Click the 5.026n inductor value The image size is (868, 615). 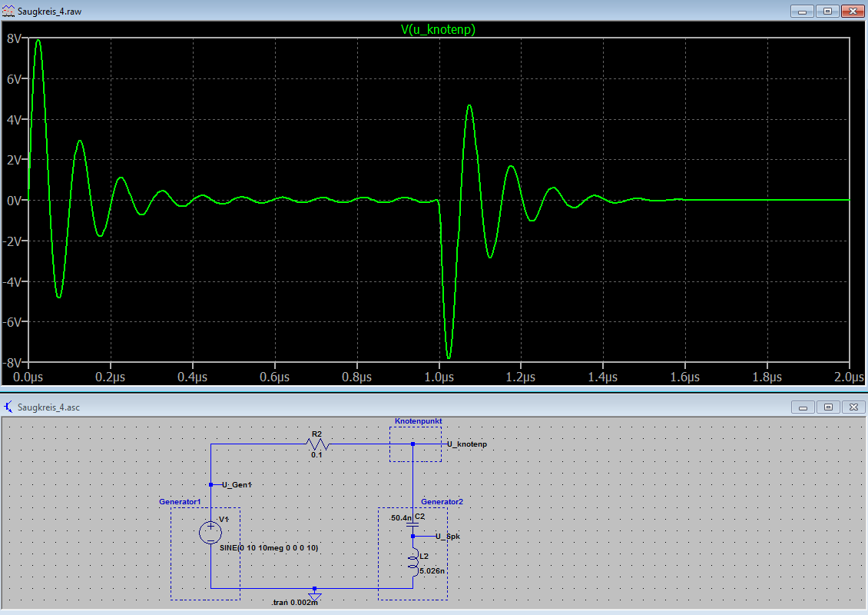point(433,570)
